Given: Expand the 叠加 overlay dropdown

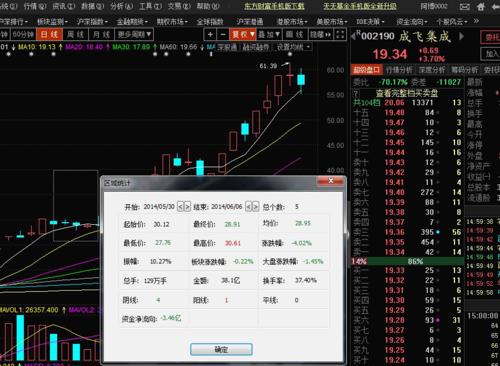Looking at the screenshot, I should [x=269, y=34].
